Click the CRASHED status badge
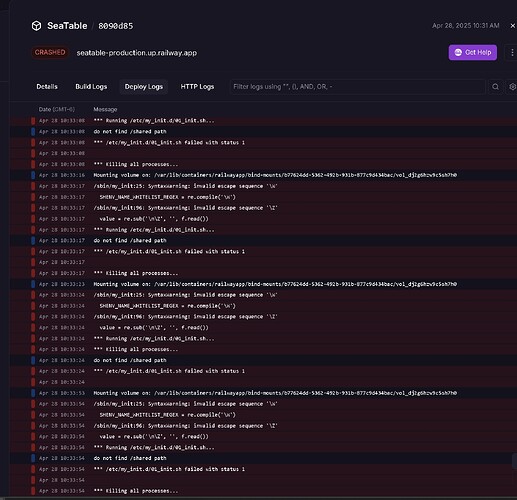 click(50, 52)
